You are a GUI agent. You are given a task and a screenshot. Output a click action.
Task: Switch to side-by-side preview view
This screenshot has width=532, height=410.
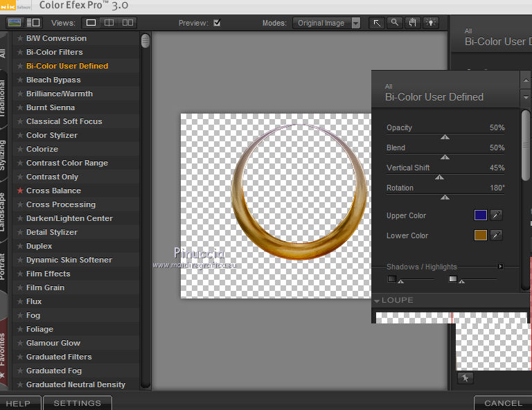pos(127,23)
